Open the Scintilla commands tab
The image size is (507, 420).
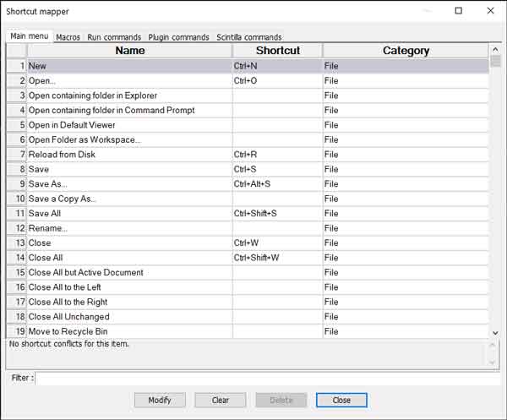coord(249,37)
